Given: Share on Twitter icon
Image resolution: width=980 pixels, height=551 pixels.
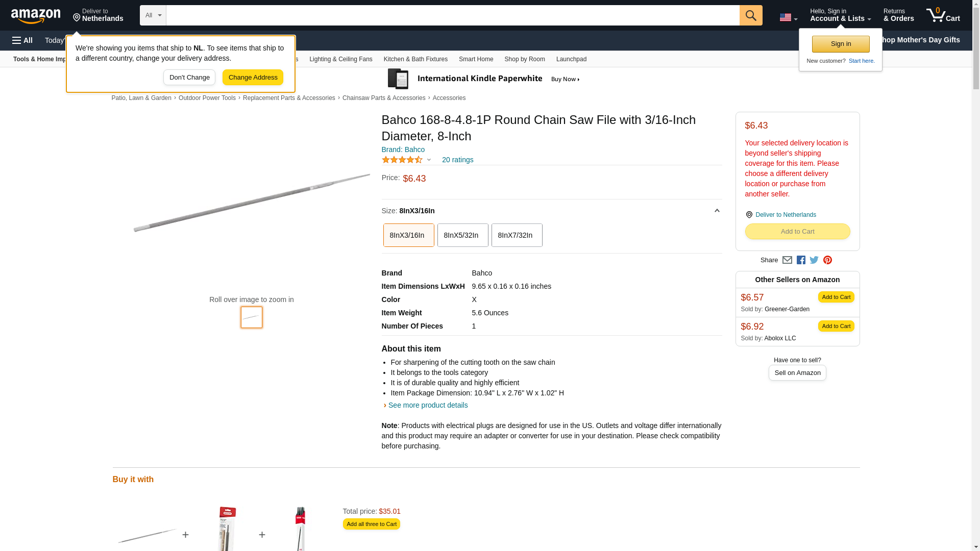Looking at the screenshot, I should pos(814,260).
